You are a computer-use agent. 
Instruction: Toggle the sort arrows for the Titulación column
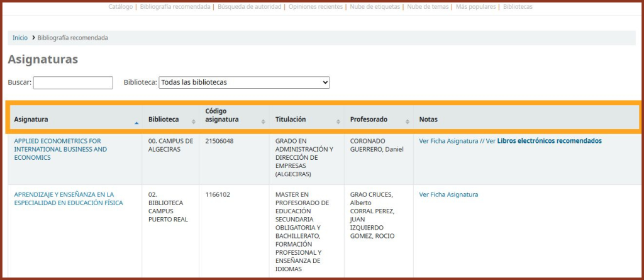click(x=338, y=121)
